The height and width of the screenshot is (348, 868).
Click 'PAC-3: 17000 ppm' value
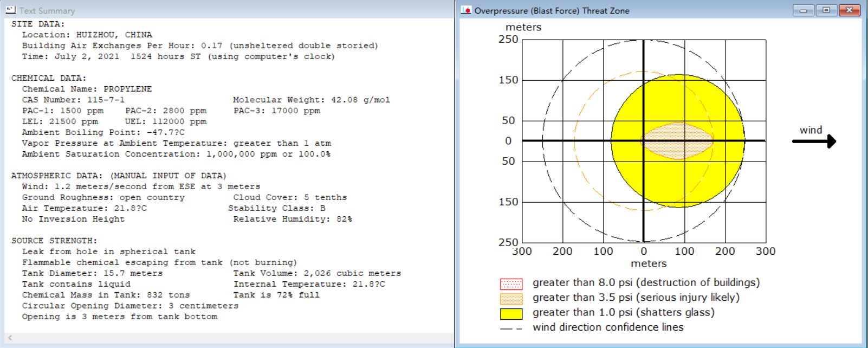coord(277,111)
